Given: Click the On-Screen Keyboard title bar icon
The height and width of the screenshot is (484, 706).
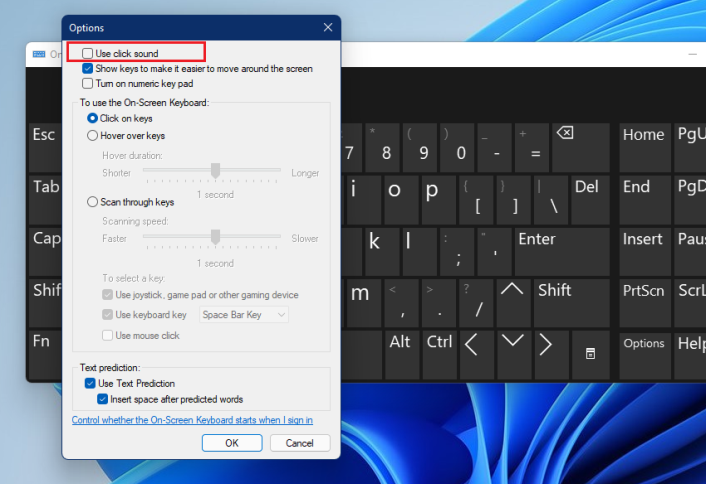Looking at the screenshot, I should pos(39,54).
